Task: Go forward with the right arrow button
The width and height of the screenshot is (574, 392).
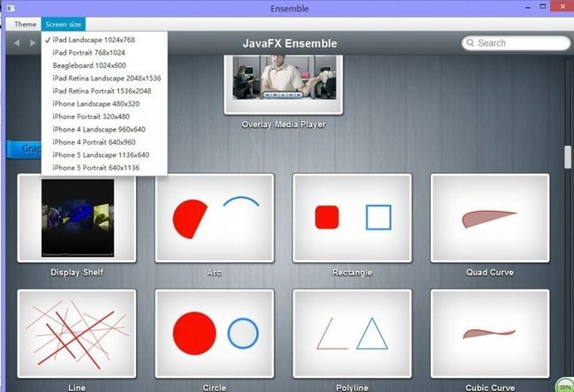Action: tap(33, 43)
